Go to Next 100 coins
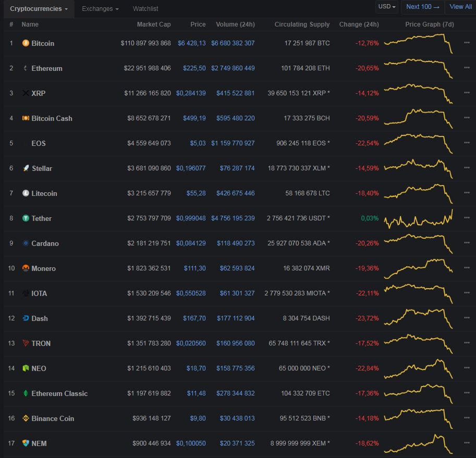This screenshot has width=476, height=458. point(423,7)
